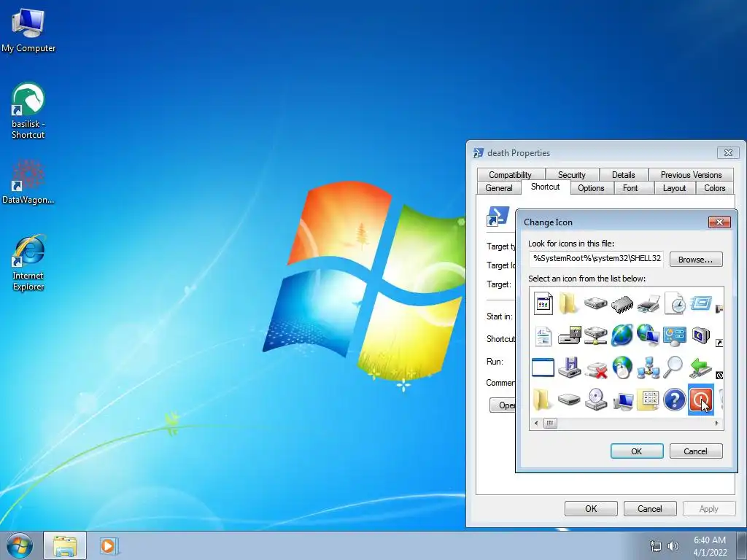Confirm with OK in Change Icon dialog
The width and height of the screenshot is (747, 560).
(x=636, y=451)
